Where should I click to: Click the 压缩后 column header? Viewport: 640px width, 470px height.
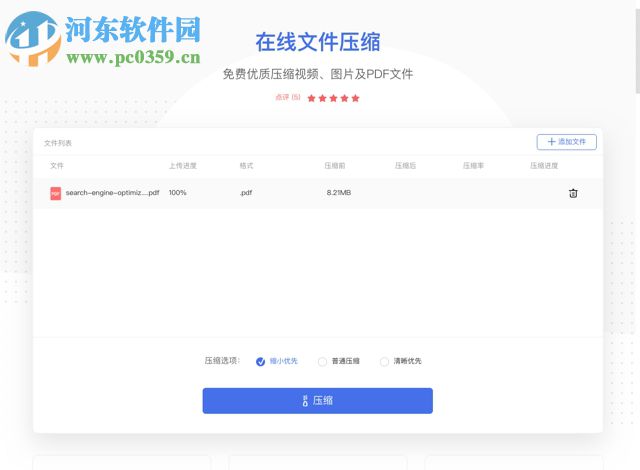coord(405,166)
